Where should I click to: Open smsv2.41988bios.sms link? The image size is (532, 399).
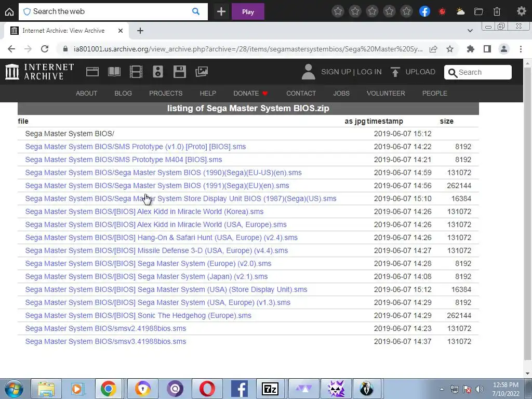105,328
